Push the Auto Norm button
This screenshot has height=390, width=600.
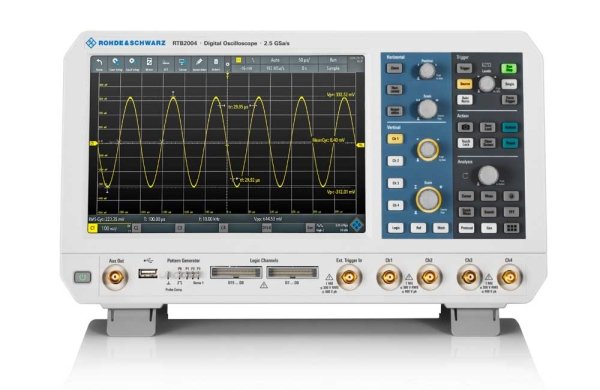[465, 100]
